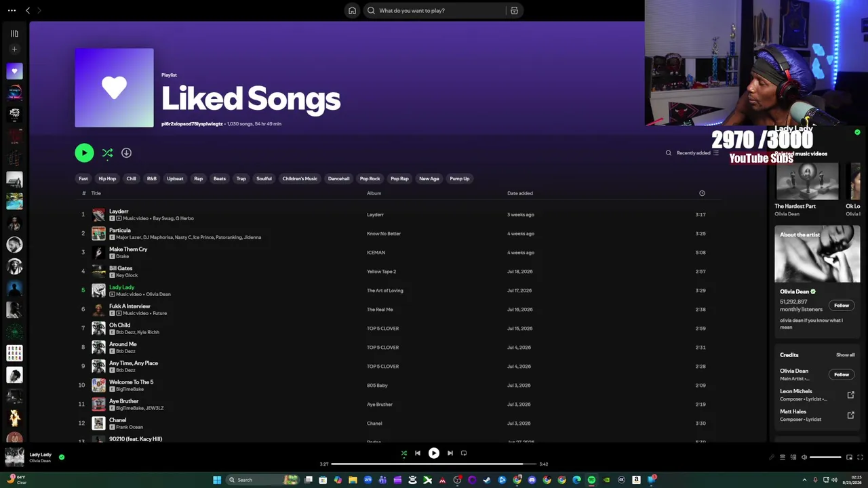Screen dimensions: 868x488
Task: Filter songs by the Fast tag
Action: coord(83,178)
